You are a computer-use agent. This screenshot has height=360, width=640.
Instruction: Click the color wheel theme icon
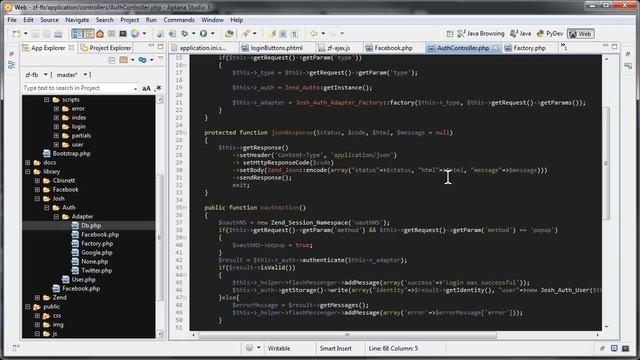[x=135, y=34]
